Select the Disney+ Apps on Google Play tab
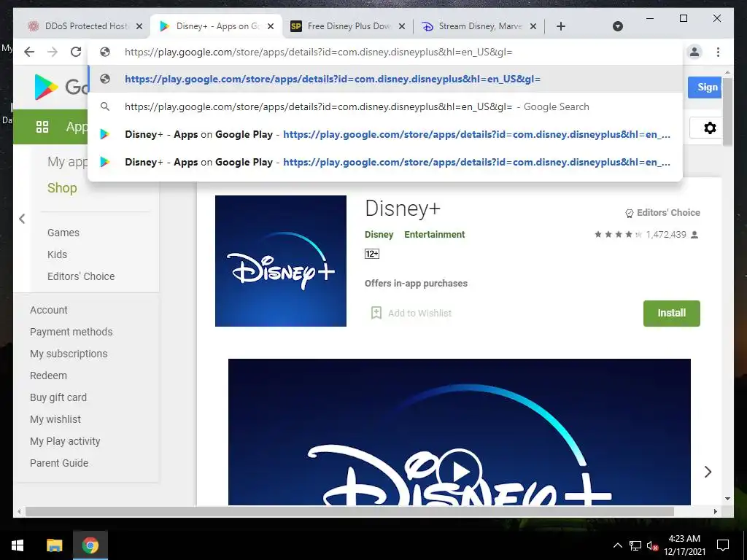747x560 pixels. [x=217, y=26]
